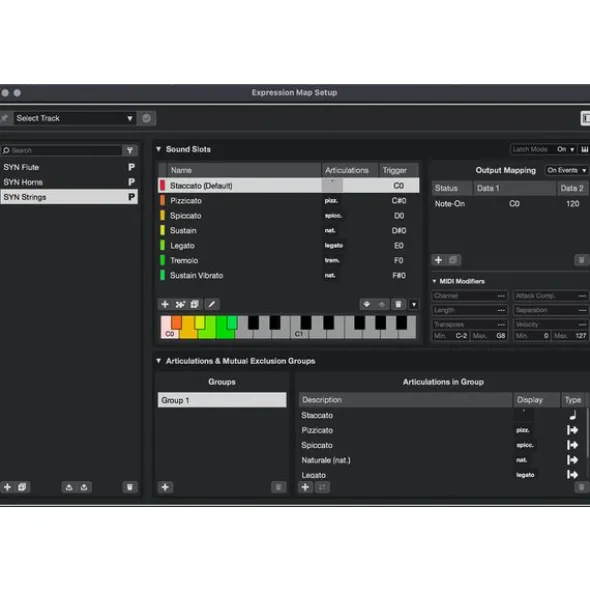Viewport: 590px width, 591px height.
Task: Click the Data 2 value 120
Action: coord(573,204)
